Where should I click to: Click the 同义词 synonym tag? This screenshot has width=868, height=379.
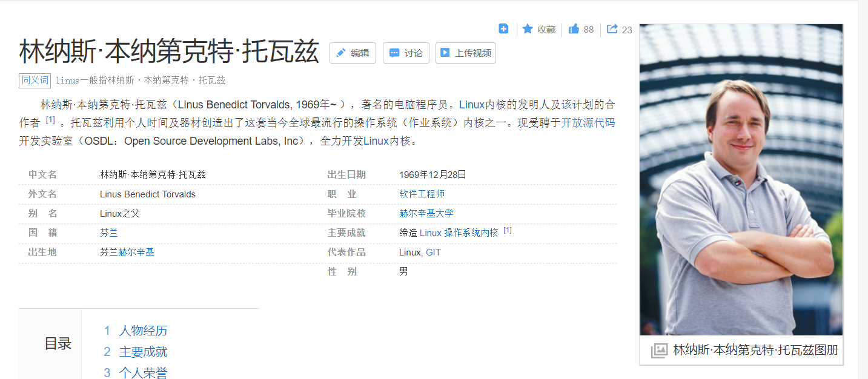(x=35, y=80)
